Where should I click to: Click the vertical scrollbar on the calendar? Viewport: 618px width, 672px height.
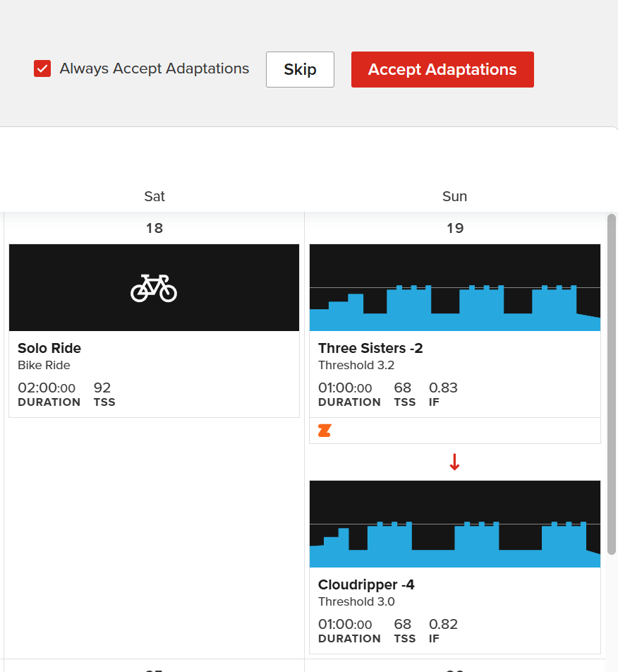pyautogui.click(x=612, y=381)
